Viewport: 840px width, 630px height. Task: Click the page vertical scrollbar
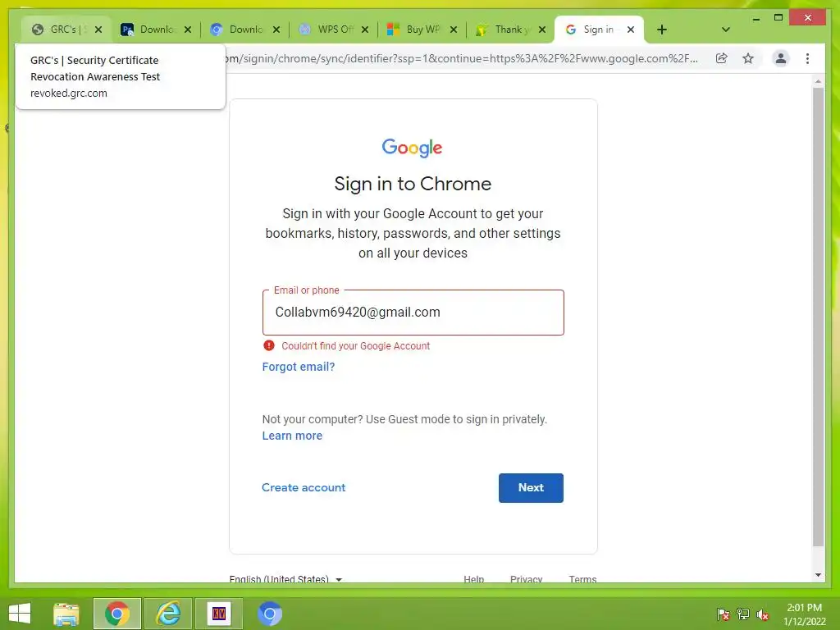point(818,316)
